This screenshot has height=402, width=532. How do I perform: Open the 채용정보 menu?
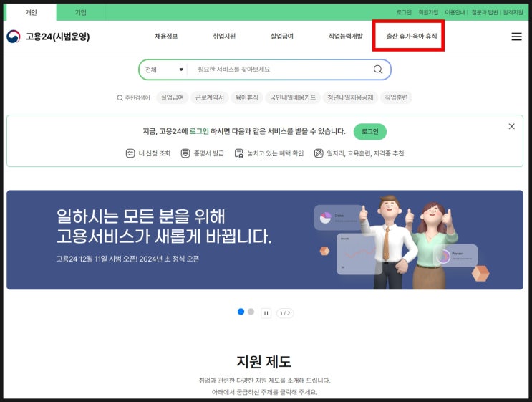166,37
